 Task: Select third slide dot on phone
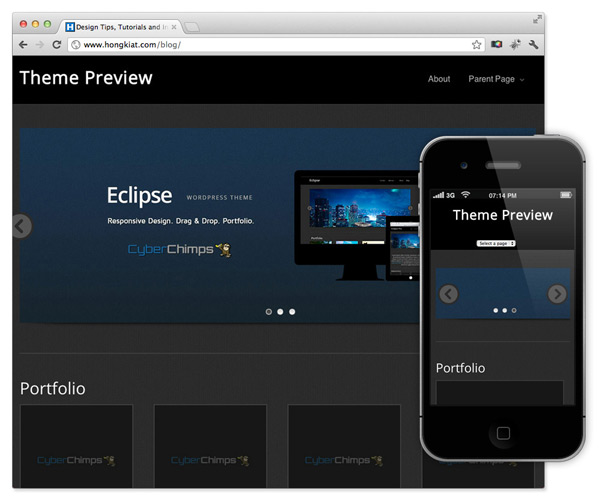(514, 310)
